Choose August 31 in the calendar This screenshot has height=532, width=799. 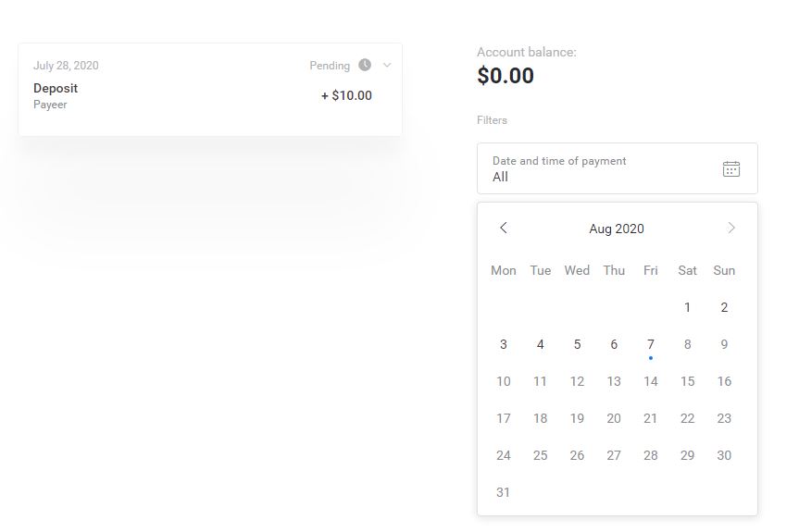pyautogui.click(x=504, y=492)
